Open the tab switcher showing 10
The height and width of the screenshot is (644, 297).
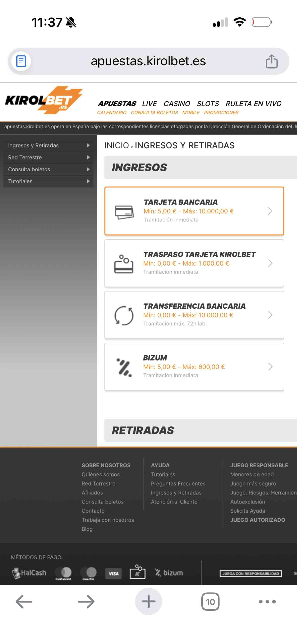click(210, 602)
